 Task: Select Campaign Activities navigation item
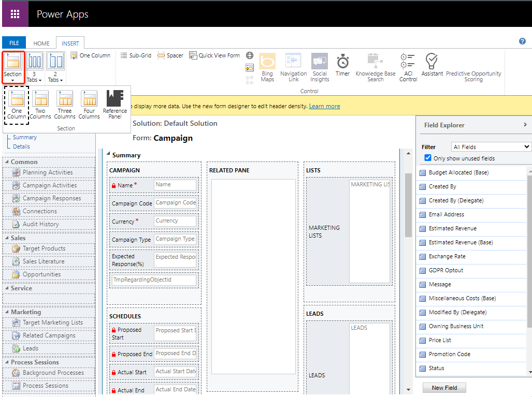49,185
